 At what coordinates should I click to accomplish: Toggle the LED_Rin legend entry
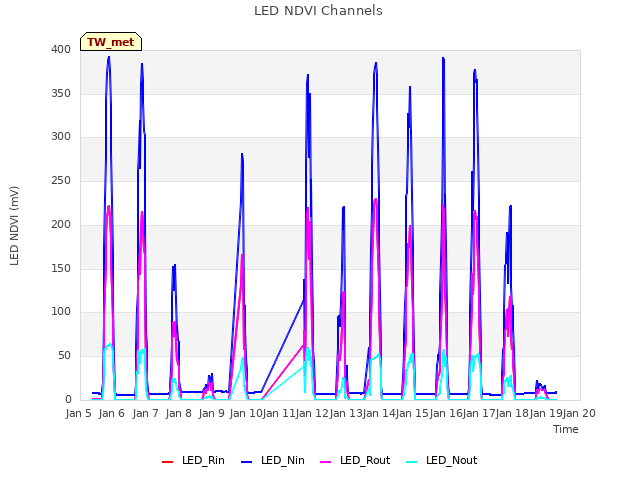(x=193, y=461)
